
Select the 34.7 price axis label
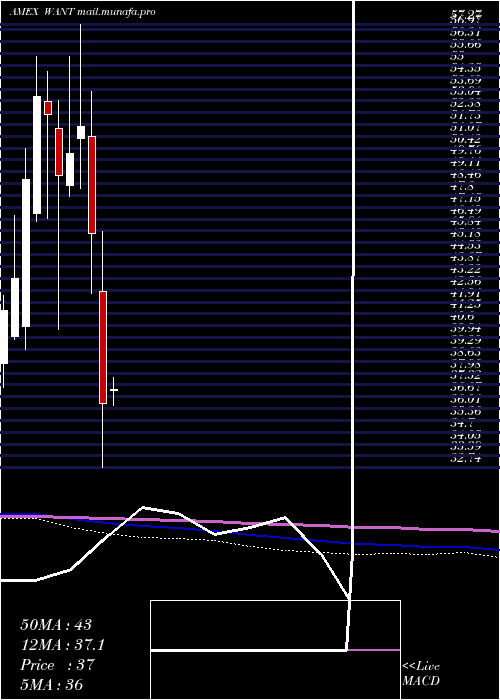tap(463, 425)
